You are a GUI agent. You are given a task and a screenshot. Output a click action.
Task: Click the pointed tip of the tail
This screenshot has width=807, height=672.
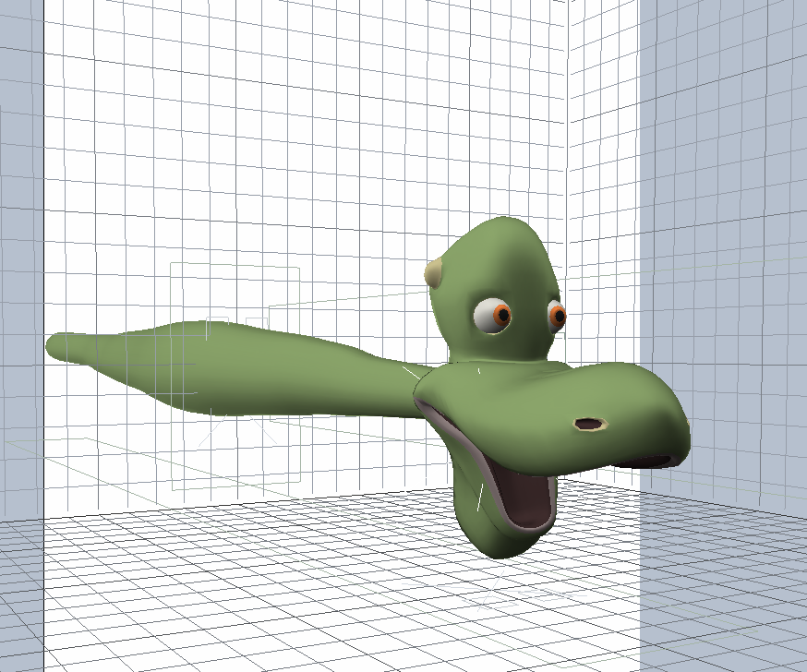(55, 346)
